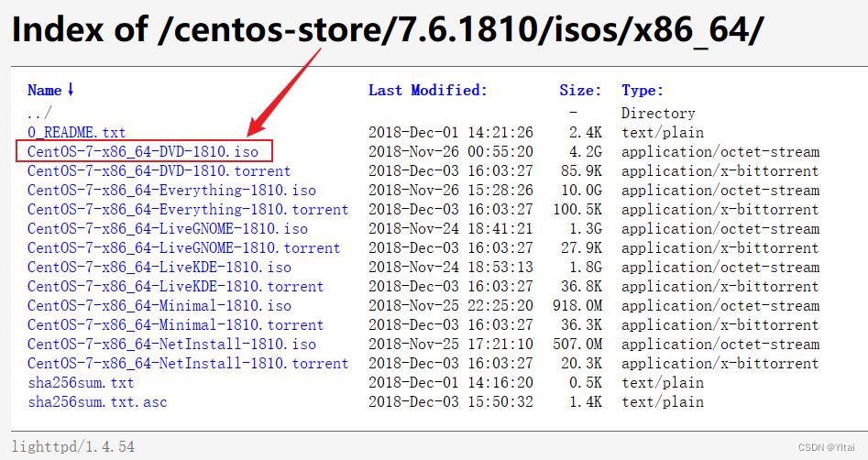Click the 1.3G size of LiveGNOME iso
Viewport: 868px width, 460px height.
pos(586,228)
